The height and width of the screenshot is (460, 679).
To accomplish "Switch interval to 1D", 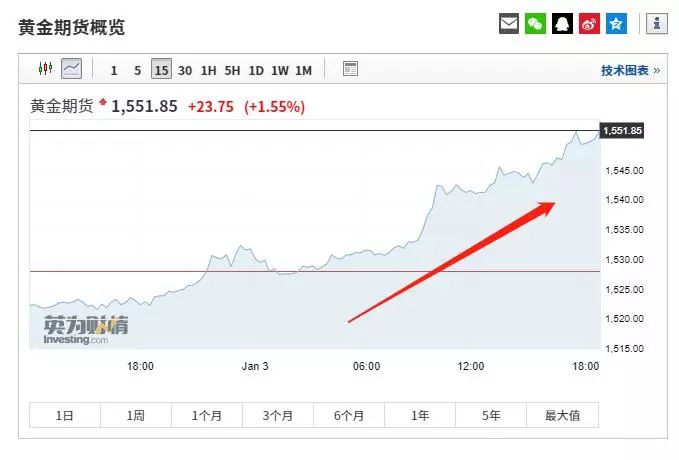I will 256,70.
